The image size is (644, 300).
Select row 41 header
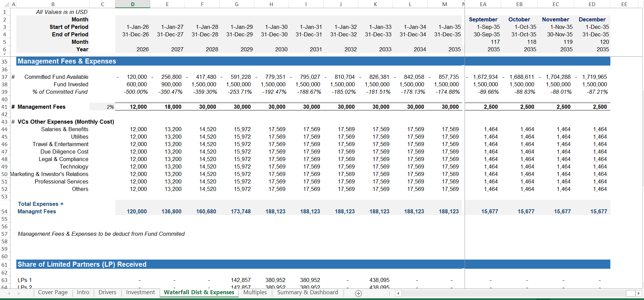point(4,107)
